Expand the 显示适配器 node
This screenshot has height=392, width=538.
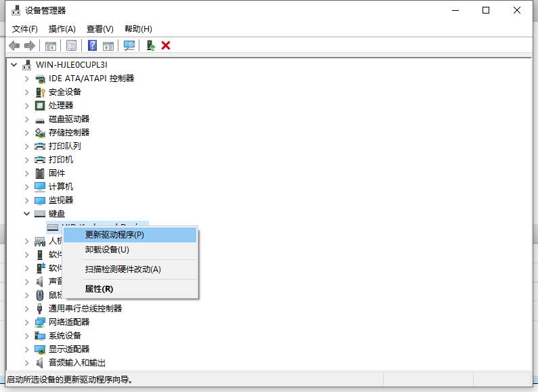[x=27, y=349]
